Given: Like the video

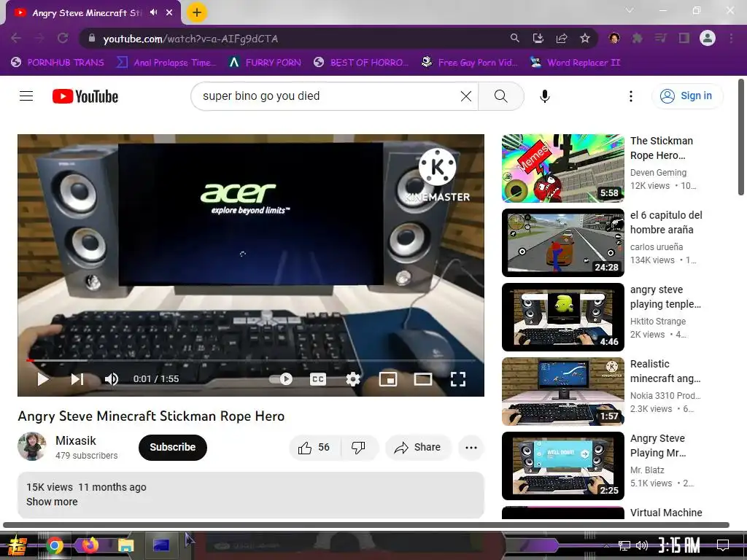Looking at the screenshot, I should (314, 447).
